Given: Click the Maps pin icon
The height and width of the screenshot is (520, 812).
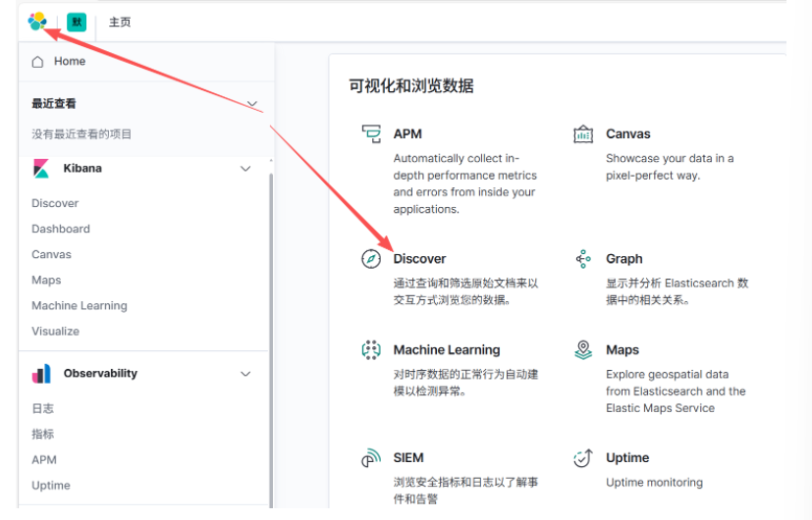Looking at the screenshot, I should click(583, 350).
